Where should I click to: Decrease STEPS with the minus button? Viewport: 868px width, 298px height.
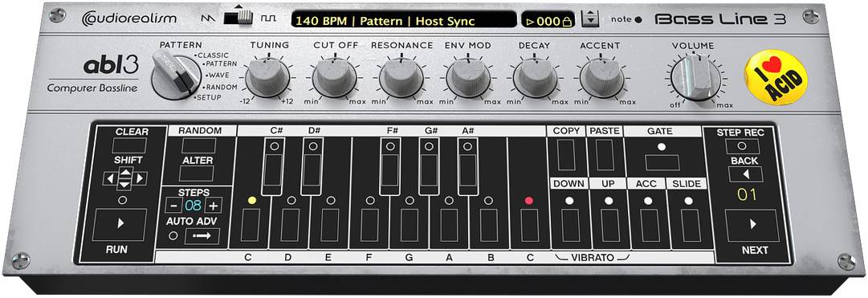174,206
